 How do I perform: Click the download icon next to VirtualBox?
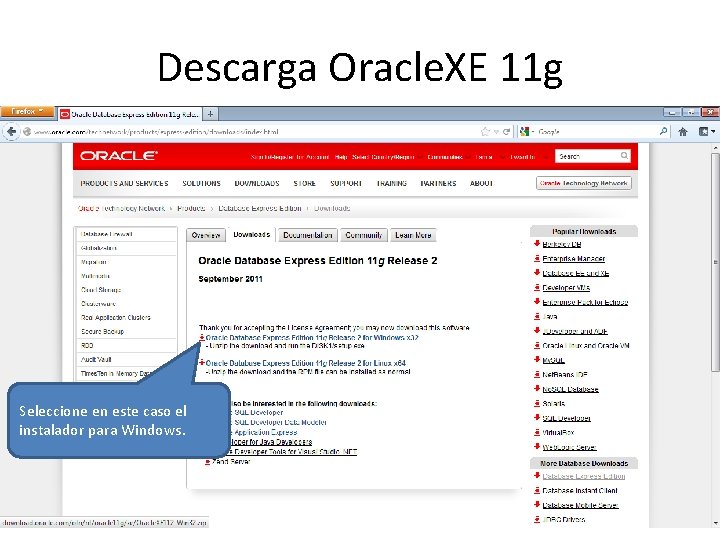(x=536, y=432)
